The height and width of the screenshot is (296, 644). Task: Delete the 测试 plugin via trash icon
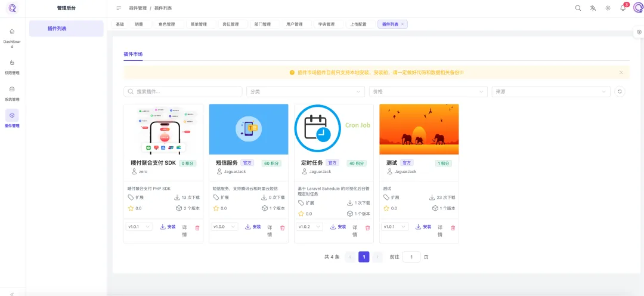[x=453, y=228]
